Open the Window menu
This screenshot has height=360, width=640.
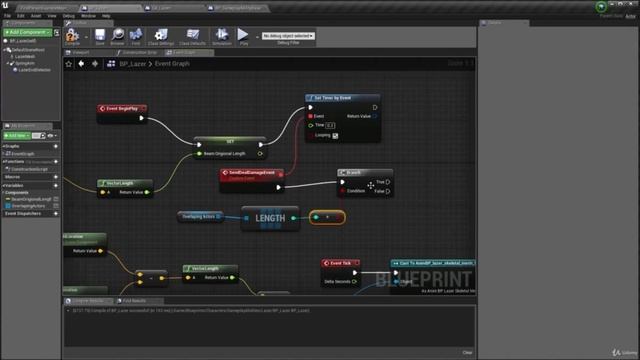coord(88,16)
